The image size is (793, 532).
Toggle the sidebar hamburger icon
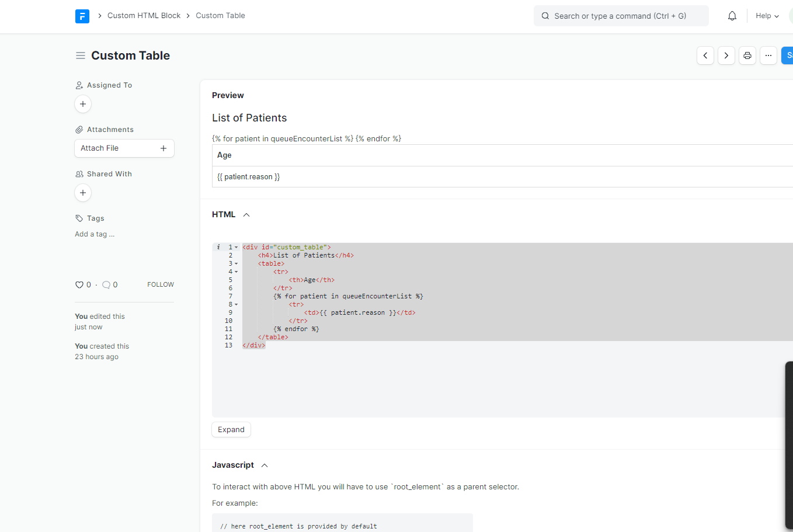(x=81, y=55)
